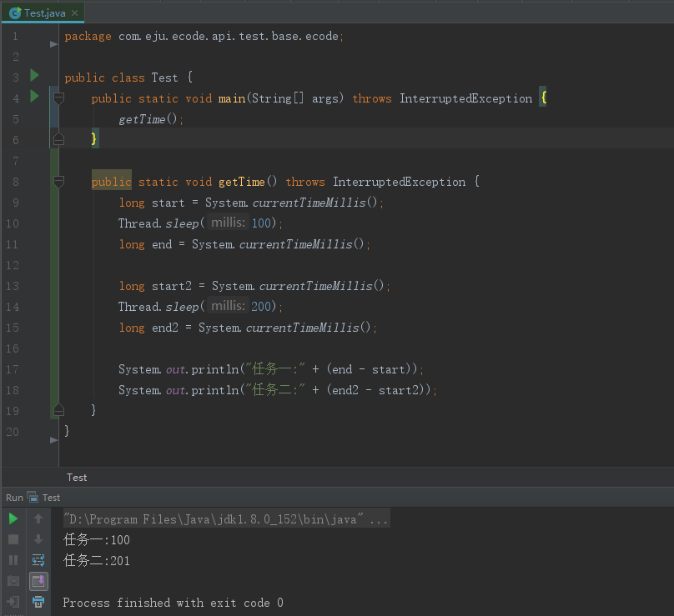The height and width of the screenshot is (616, 674).
Task: Rerun the Test application
Action: pyautogui.click(x=13, y=518)
